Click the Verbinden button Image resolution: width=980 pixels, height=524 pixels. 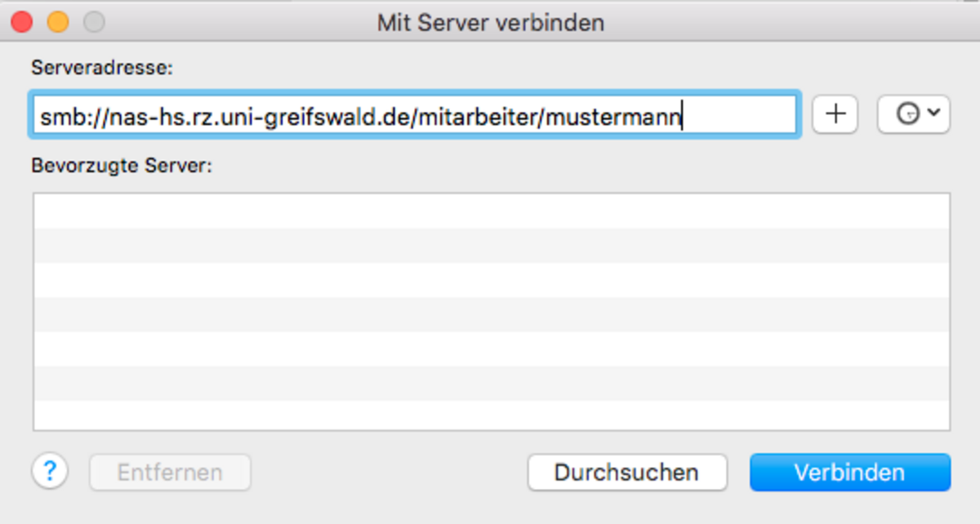tap(849, 473)
